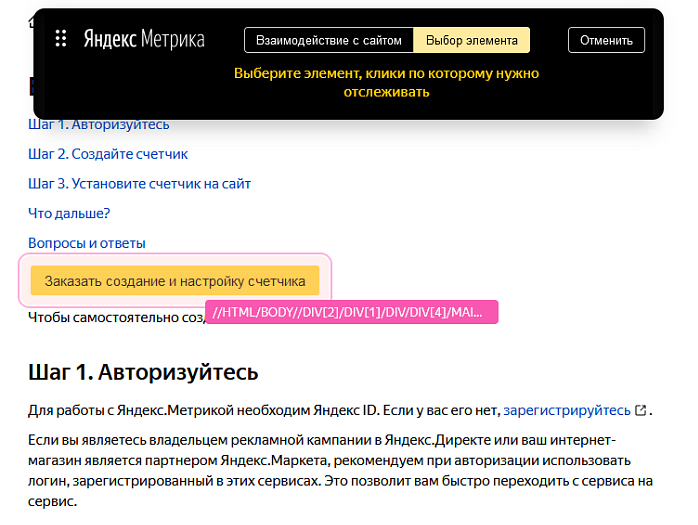Select the Шаг 1. Авторизуйтесь section heading
The width and height of the screenshot is (698, 525).
[143, 372]
